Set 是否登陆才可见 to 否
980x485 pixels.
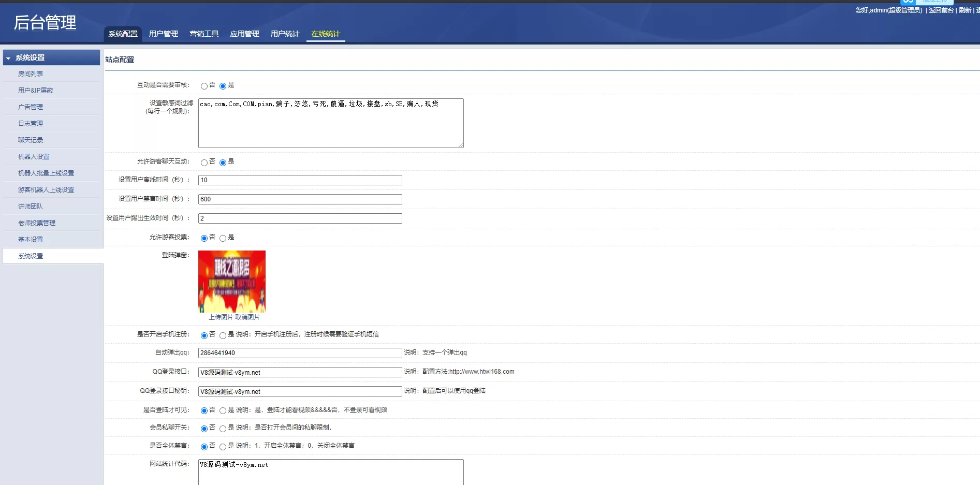(x=204, y=410)
